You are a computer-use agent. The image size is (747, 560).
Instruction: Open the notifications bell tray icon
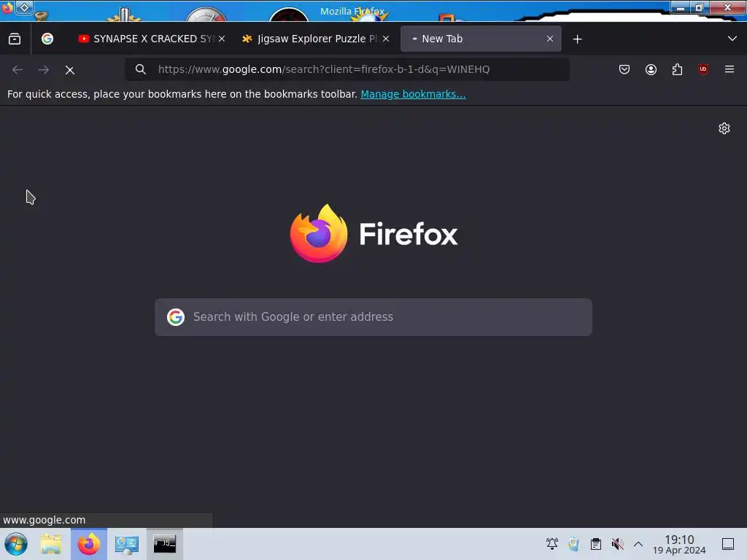click(x=552, y=544)
